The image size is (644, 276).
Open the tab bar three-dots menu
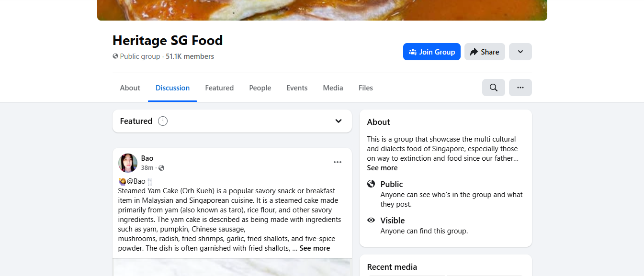click(x=520, y=88)
